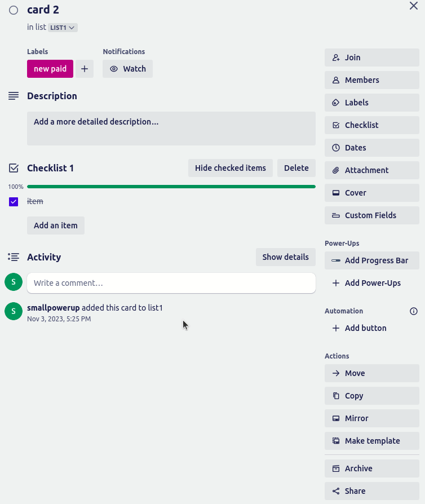The image size is (425, 504).
Task: Click the Automation info icon
Action: [414, 311]
